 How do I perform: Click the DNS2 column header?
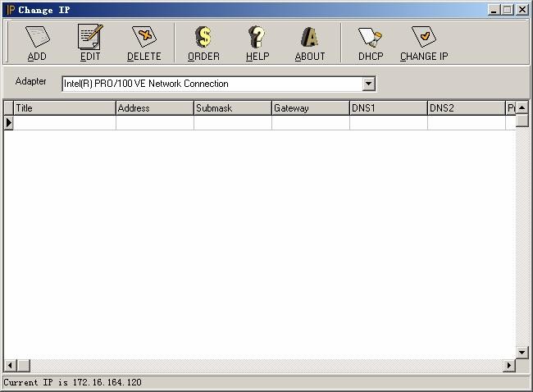point(466,108)
